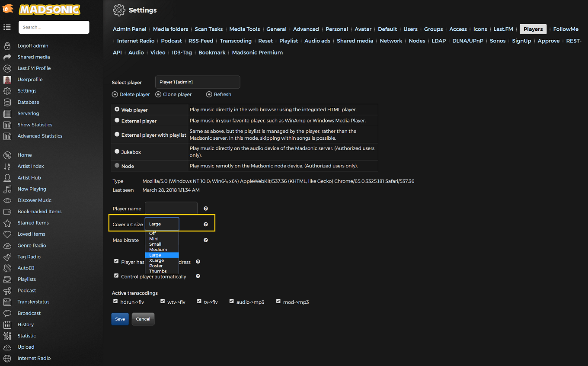Click into the Player name field
This screenshot has width=588, height=366.
(x=171, y=208)
